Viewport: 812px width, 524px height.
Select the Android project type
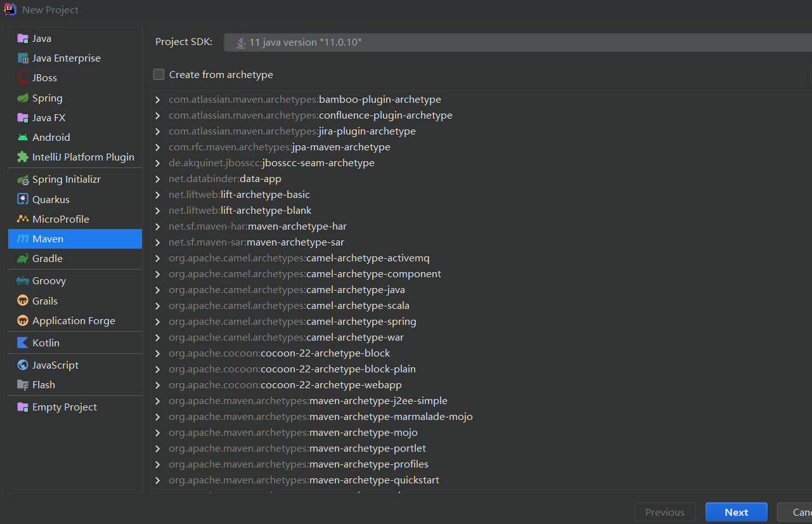click(75, 138)
